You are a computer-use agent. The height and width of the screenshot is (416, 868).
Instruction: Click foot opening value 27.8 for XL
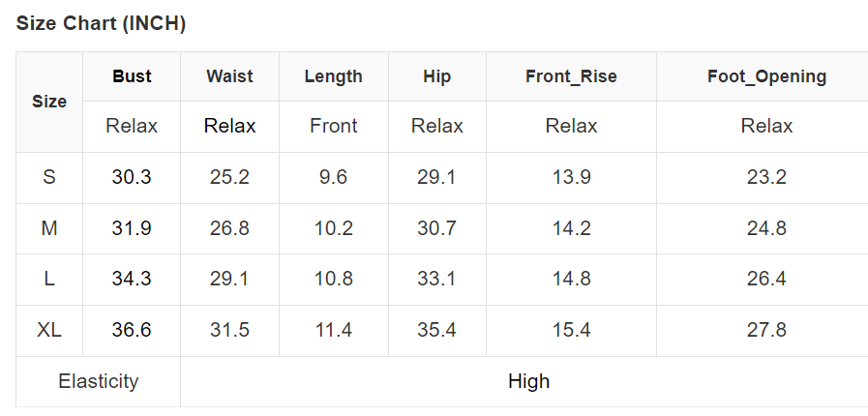click(766, 330)
